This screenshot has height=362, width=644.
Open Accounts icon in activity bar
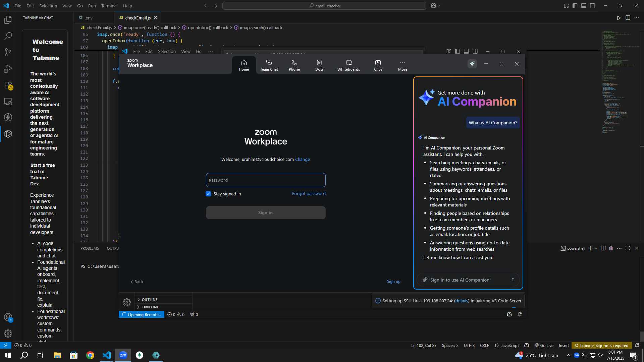click(8, 317)
